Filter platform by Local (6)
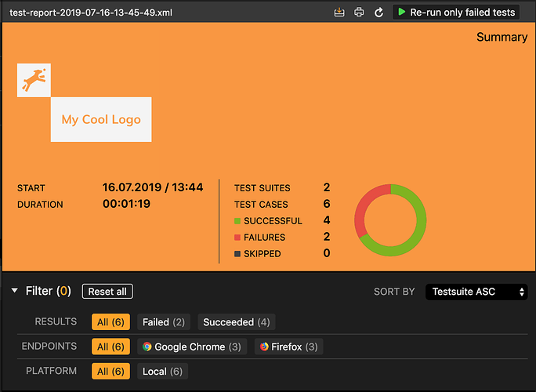 [163, 371]
